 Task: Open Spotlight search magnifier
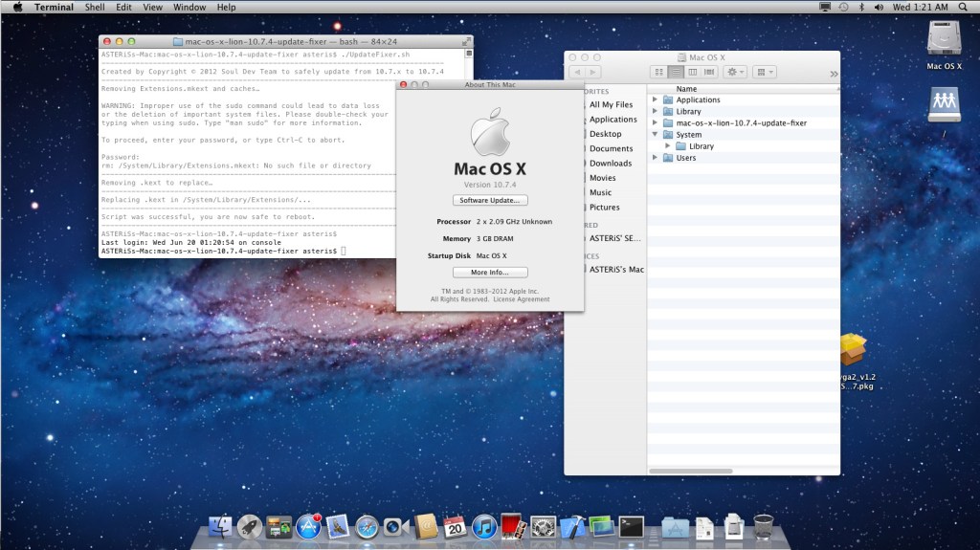pyautogui.click(x=963, y=7)
